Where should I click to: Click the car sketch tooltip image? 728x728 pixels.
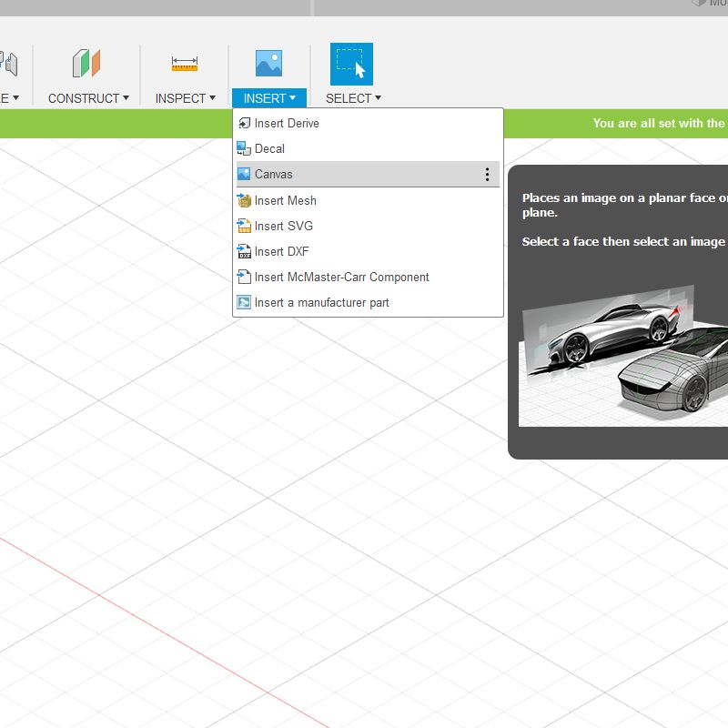click(x=623, y=355)
